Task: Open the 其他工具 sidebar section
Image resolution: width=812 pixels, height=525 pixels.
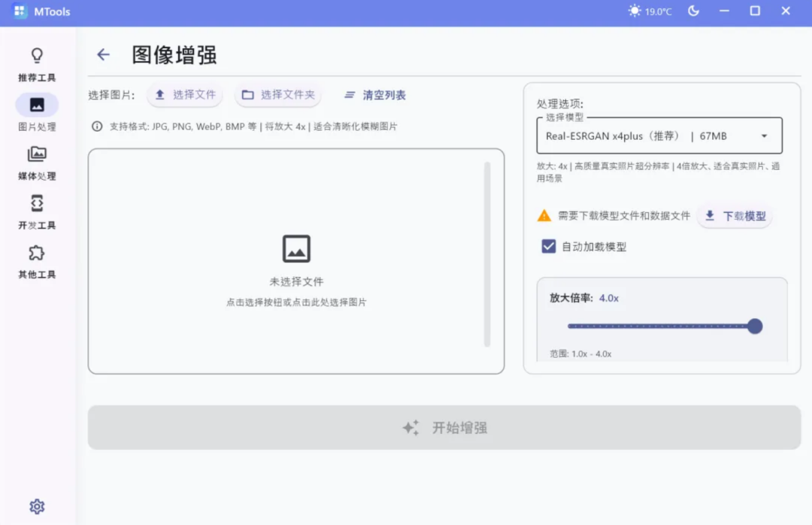Action: [37, 262]
